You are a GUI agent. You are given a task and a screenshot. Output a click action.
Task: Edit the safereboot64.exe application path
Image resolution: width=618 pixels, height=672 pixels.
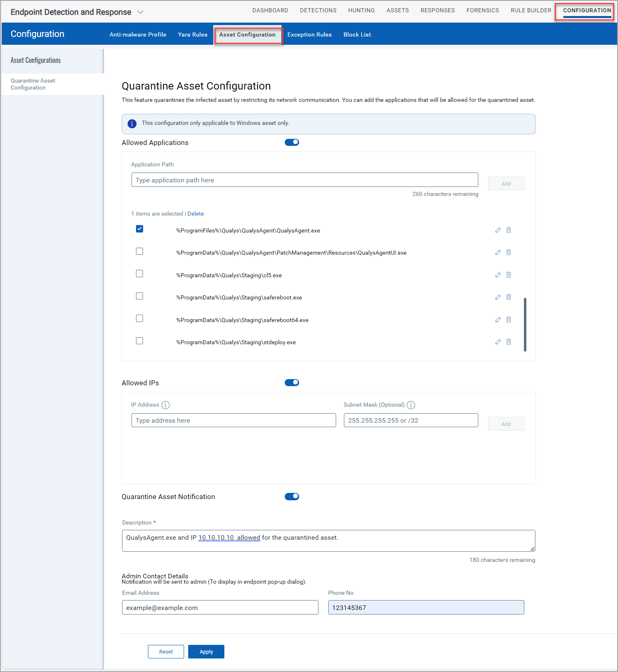pyautogui.click(x=498, y=320)
